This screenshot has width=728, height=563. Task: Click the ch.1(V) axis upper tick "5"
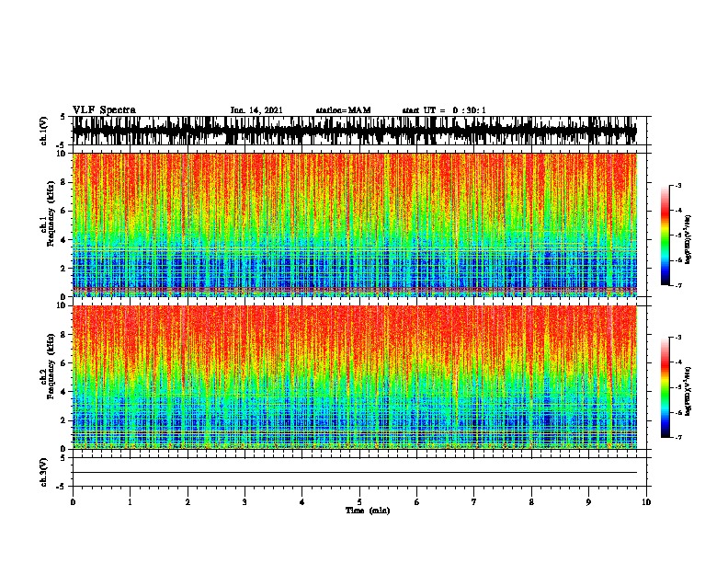coord(63,117)
